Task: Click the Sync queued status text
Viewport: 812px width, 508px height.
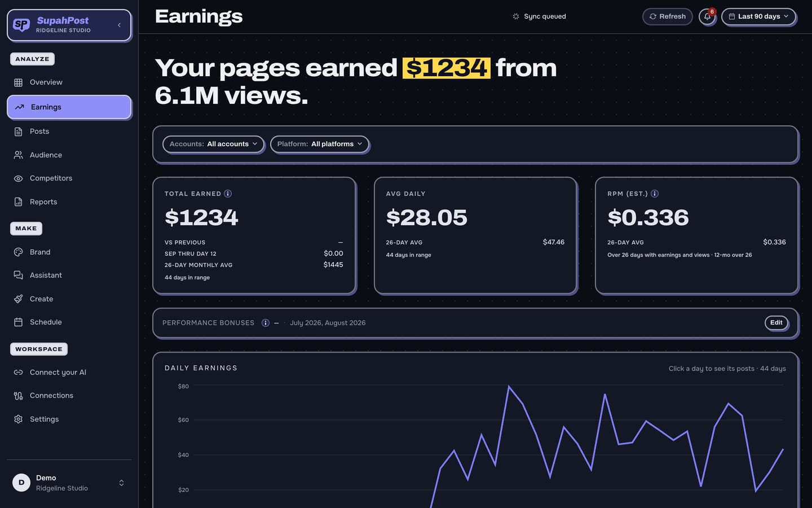Action: 545,16
